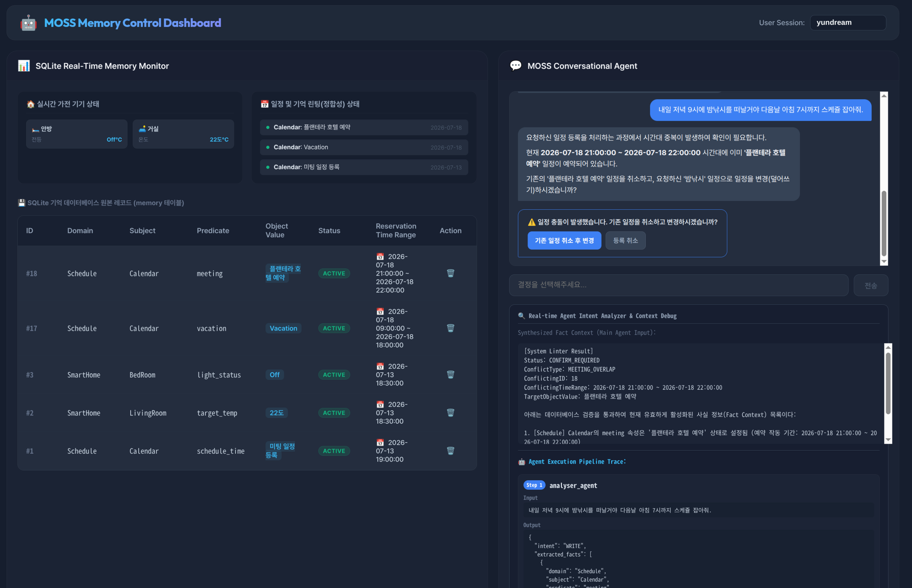Click the bar chart icon beside SQLite Real-Time Memory Monitor

point(24,66)
